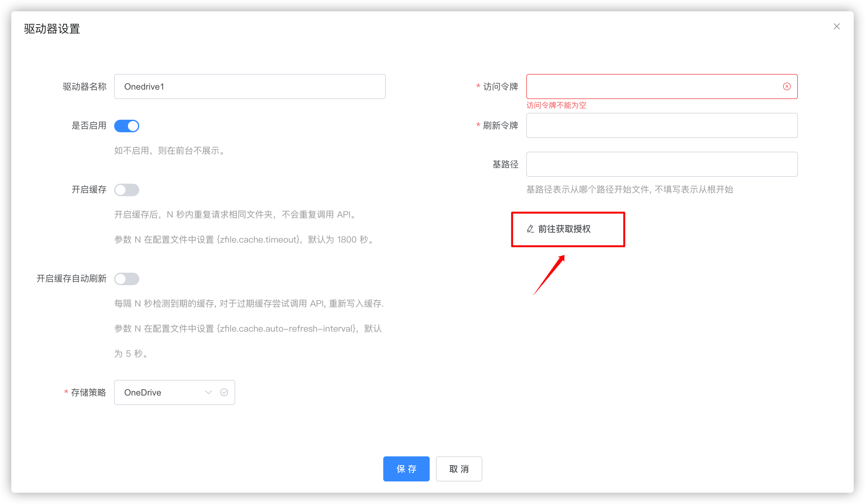The width and height of the screenshot is (865, 504).
Task: Close the 驱动器设置 dialog with X
Action: pyautogui.click(x=836, y=26)
